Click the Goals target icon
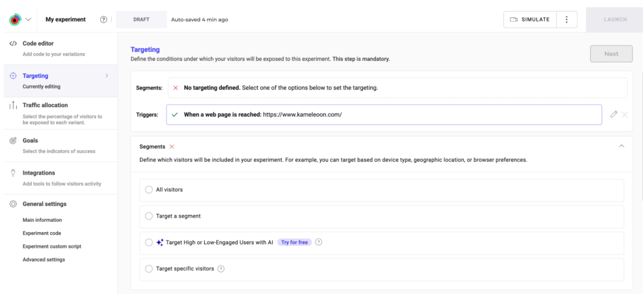644x300 pixels. 13,141
